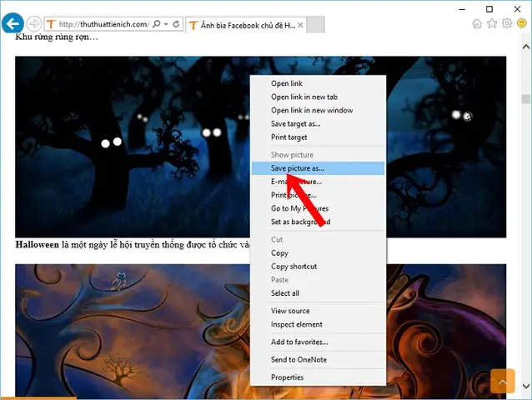Click Paste in context menu

coord(318,280)
